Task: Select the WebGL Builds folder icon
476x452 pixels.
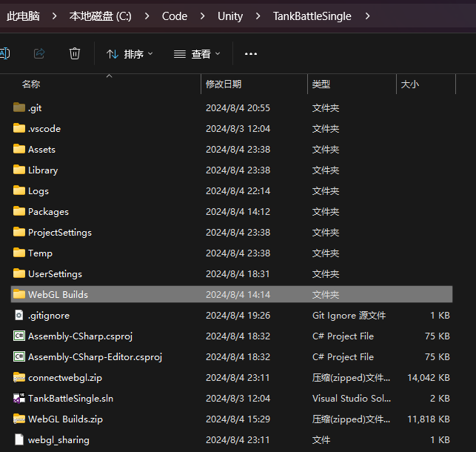Action: (x=19, y=294)
